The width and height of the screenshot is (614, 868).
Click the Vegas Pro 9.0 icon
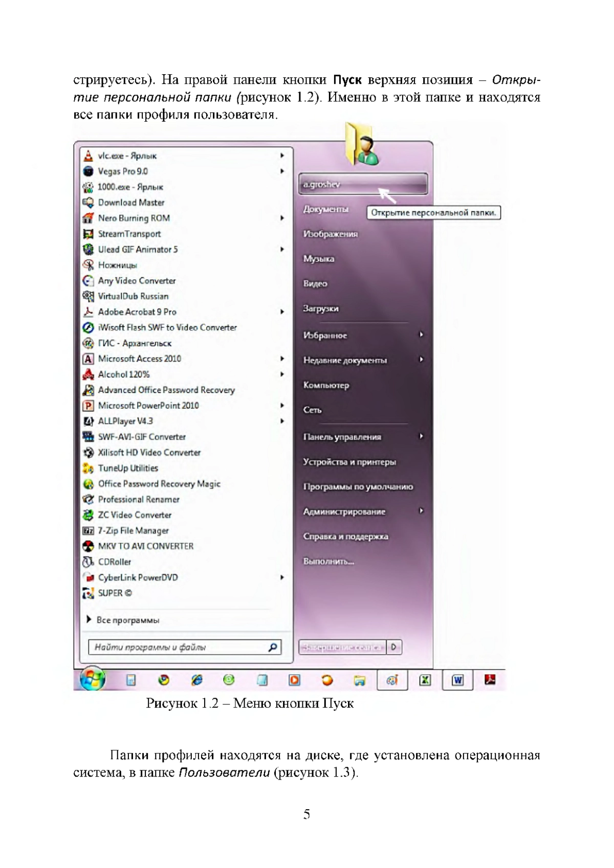[89, 171]
